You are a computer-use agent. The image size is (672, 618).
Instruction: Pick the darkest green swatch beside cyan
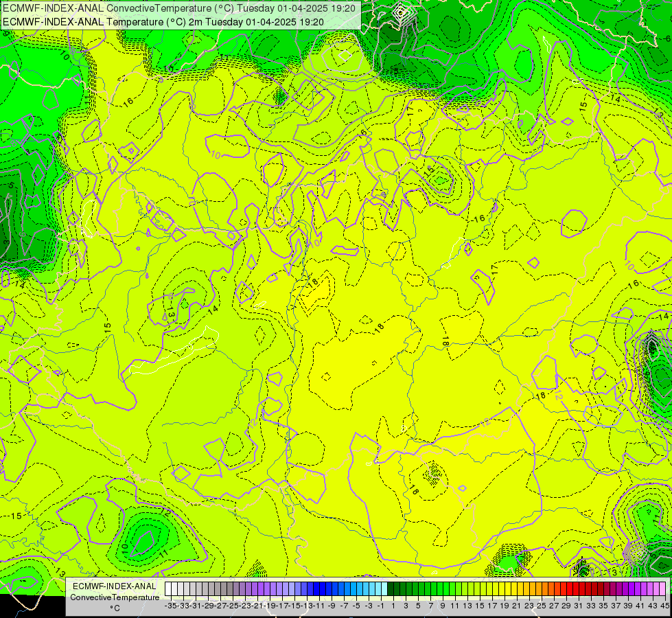(391, 589)
